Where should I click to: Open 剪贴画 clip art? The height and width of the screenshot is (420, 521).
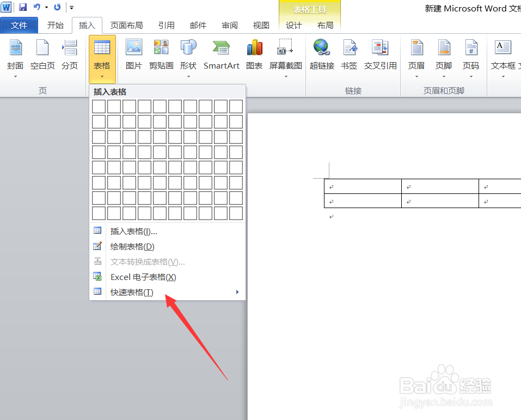[x=161, y=55]
